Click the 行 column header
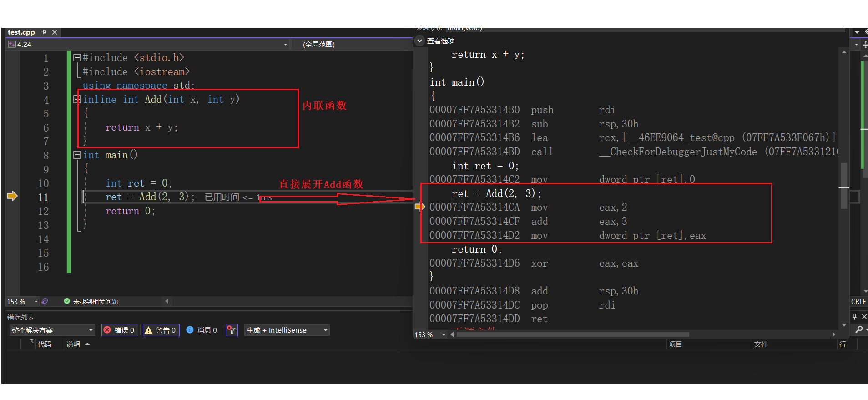The height and width of the screenshot is (400, 868). (843, 344)
